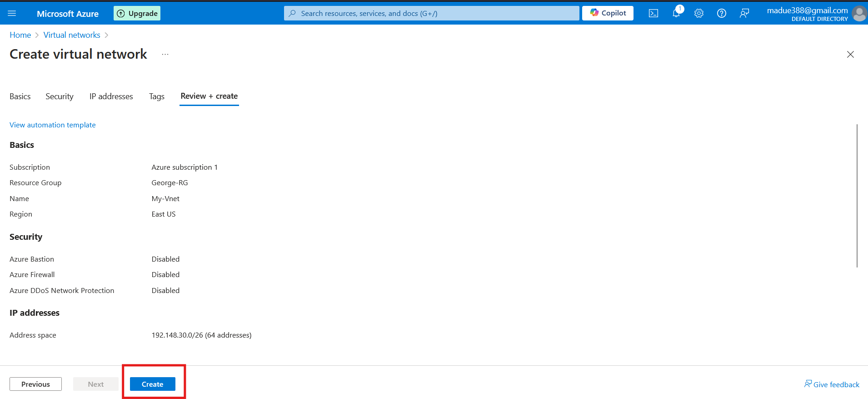The height and width of the screenshot is (399, 868).
Task: Click the resource group value 'George-RG'
Action: [x=170, y=183]
